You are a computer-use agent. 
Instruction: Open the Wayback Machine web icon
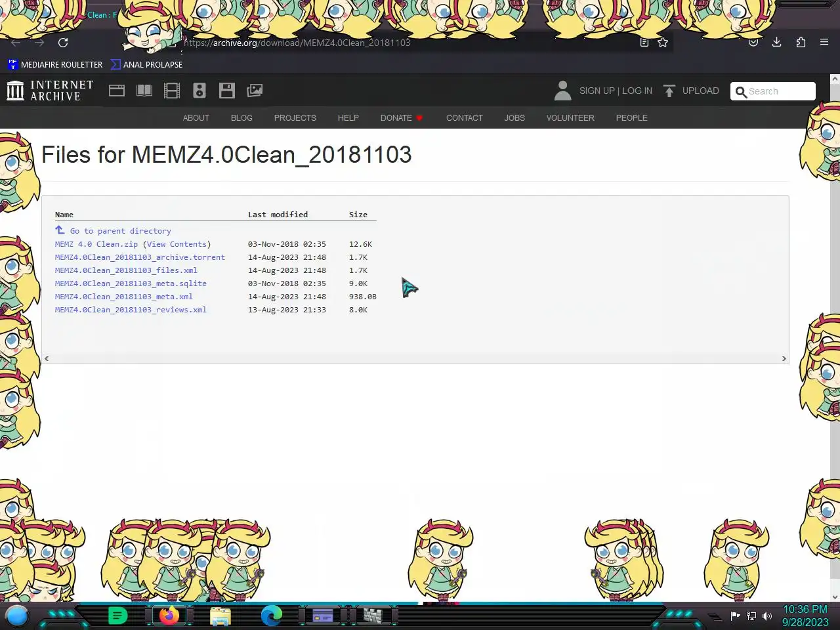(x=117, y=91)
